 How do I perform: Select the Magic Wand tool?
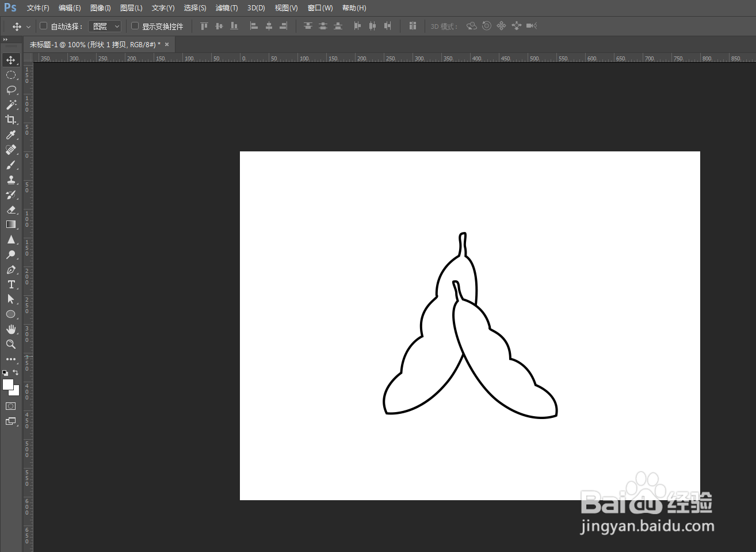click(11, 105)
